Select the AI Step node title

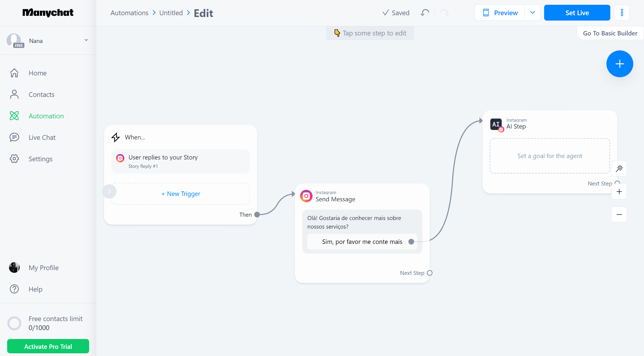(516, 126)
